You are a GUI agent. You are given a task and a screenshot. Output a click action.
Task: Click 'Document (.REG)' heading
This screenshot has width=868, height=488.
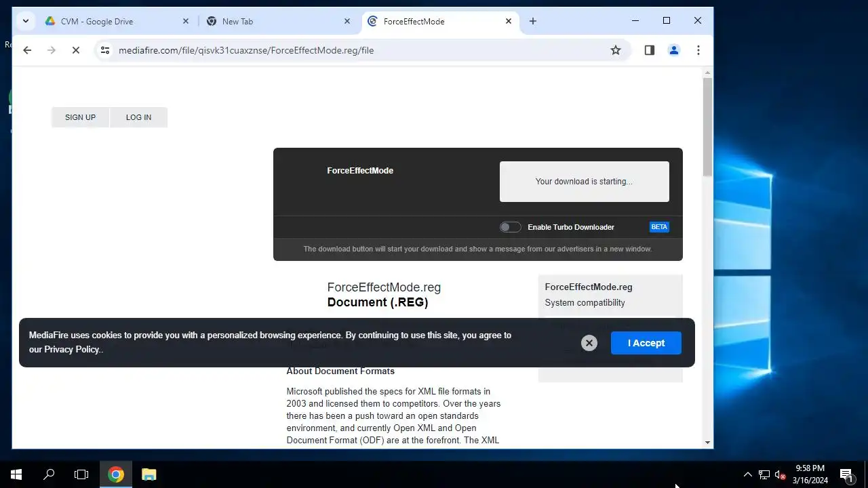tap(378, 302)
